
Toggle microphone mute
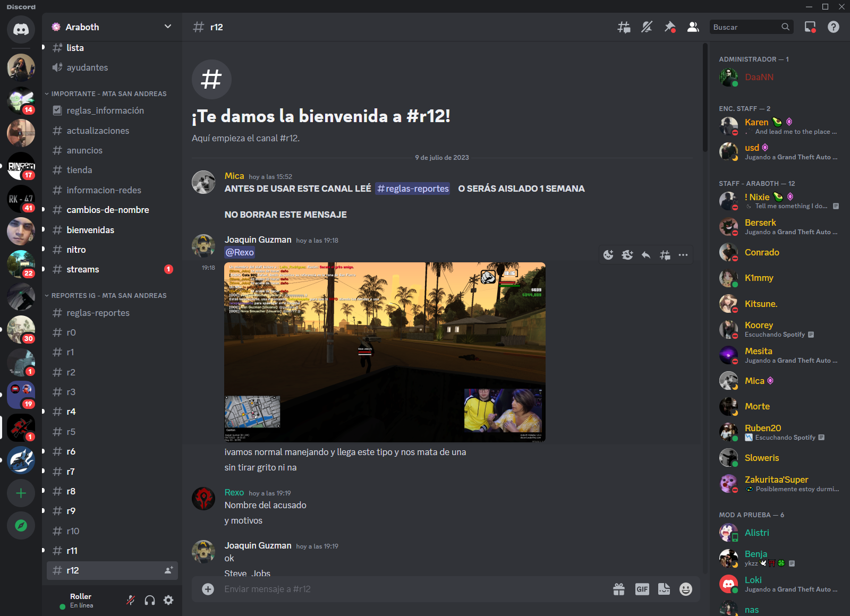131,600
